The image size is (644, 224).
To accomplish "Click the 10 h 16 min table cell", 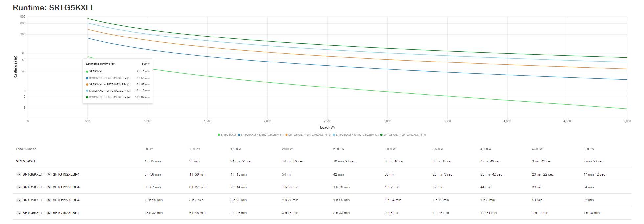I will pyautogui.click(x=153, y=200).
